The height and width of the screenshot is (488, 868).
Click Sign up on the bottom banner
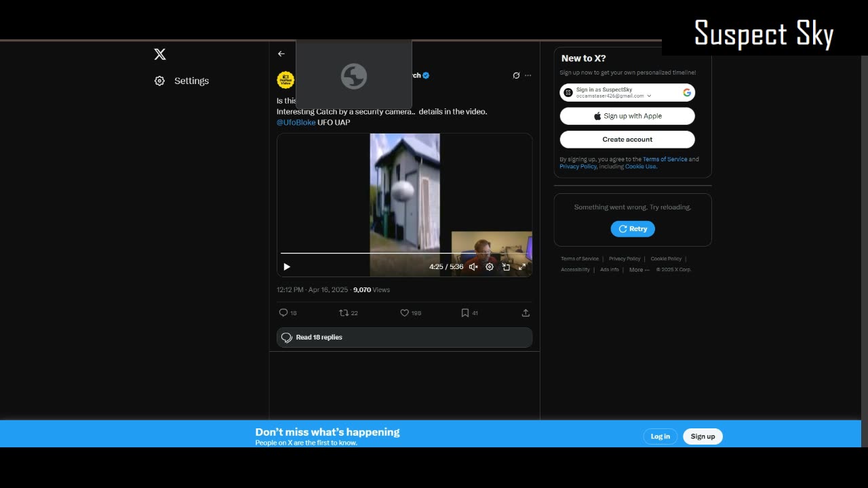click(x=703, y=436)
